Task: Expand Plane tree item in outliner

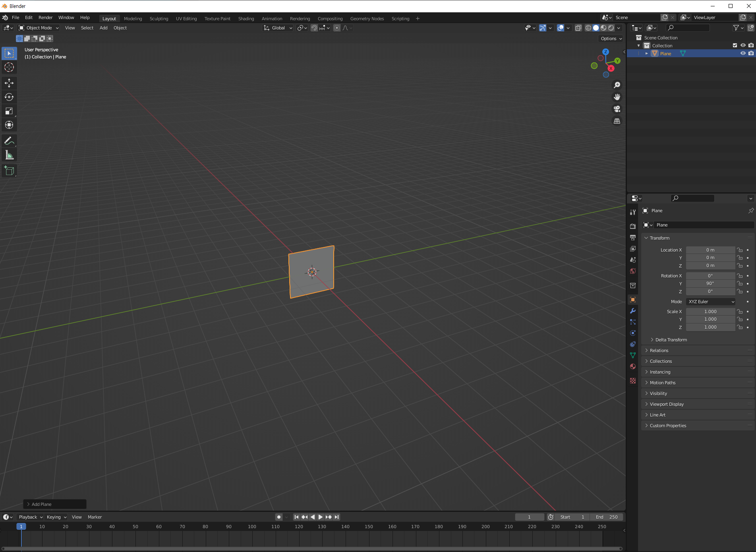Action: coord(646,54)
